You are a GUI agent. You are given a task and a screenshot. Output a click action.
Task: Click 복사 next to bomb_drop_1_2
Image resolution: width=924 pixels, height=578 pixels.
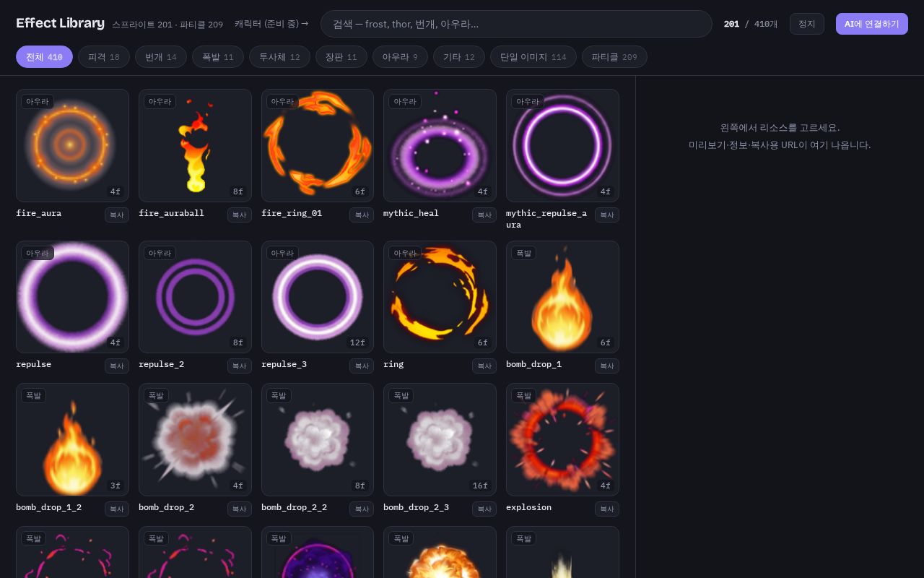coord(117,509)
